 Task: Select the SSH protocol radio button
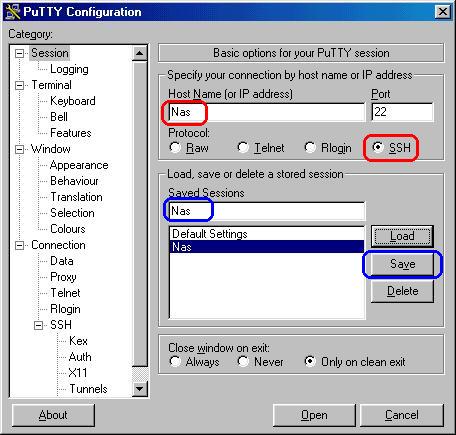pos(378,147)
